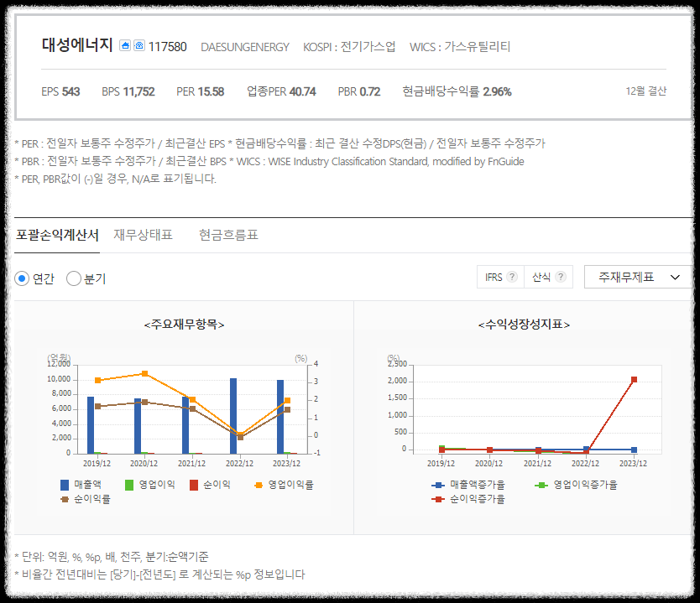This screenshot has height=603, width=700.
Task: Click the telephone icon beside 대성에너지
Action: (x=139, y=45)
